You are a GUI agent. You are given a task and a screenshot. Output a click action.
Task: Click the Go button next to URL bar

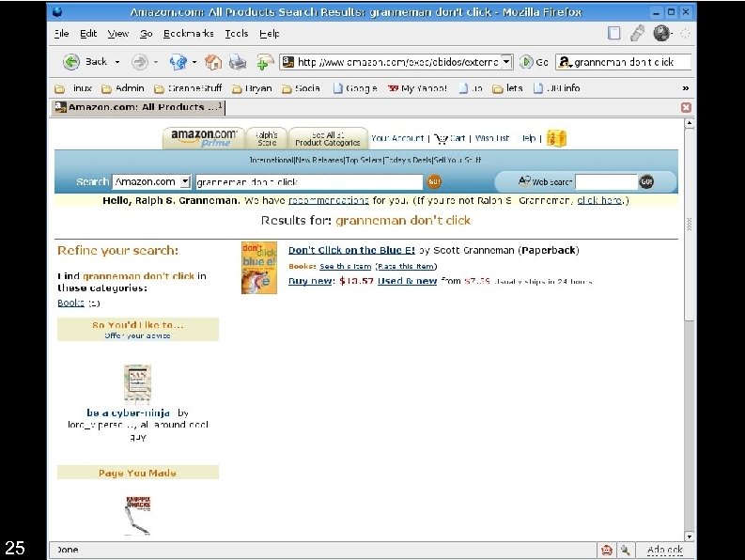(x=534, y=62)
